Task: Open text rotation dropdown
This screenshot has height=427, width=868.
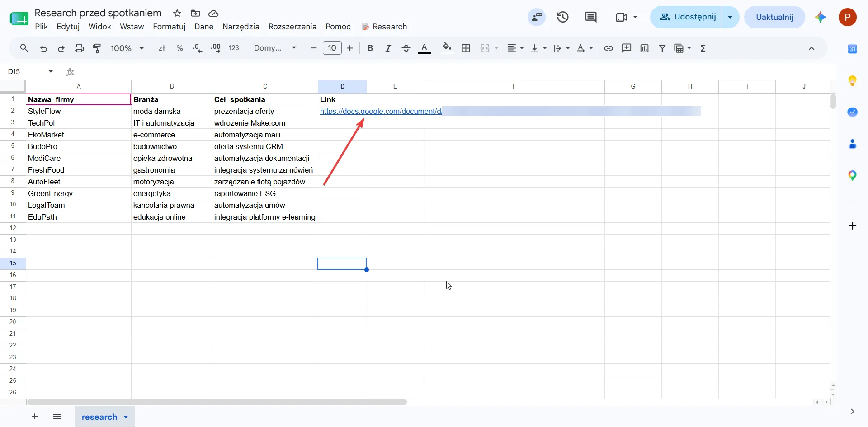Action: click(x=585, y=48)
